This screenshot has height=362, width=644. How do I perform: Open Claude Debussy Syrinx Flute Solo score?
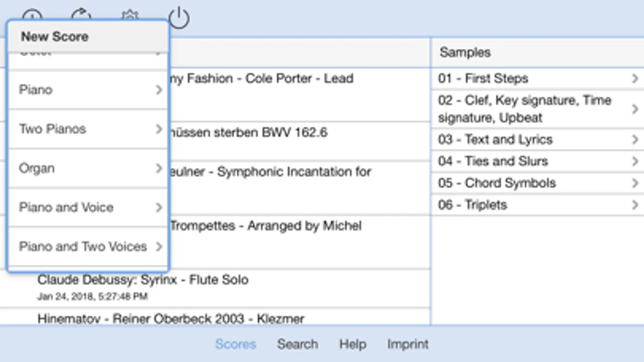pyautogui.click(x=143, y=280)
